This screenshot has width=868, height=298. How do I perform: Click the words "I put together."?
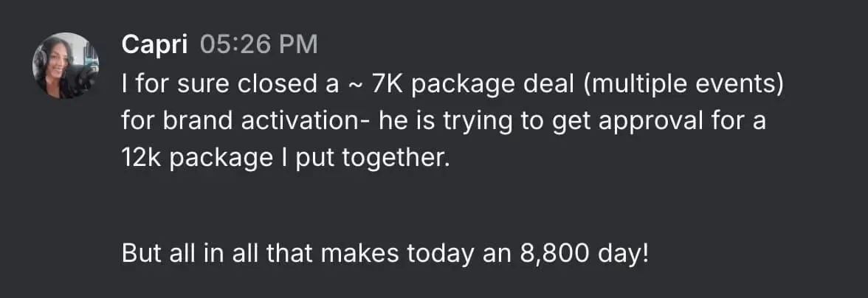(x=362, y=159)
